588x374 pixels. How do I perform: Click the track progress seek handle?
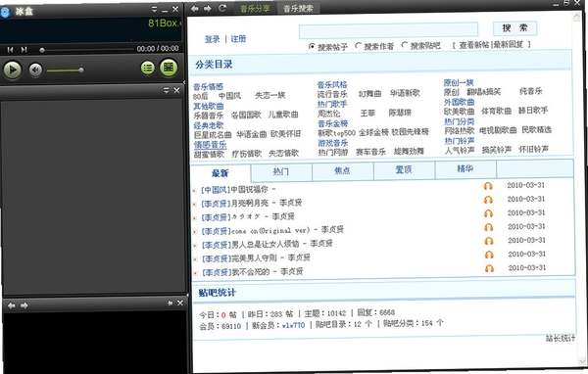42,50
